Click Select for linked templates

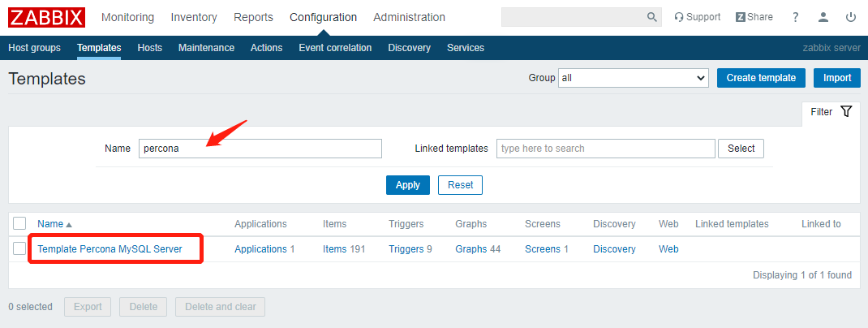tap(741, 149)
